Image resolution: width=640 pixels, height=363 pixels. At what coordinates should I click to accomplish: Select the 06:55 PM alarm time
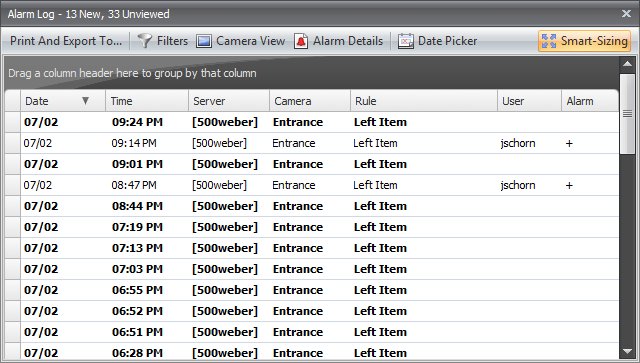tap(137, 290)
